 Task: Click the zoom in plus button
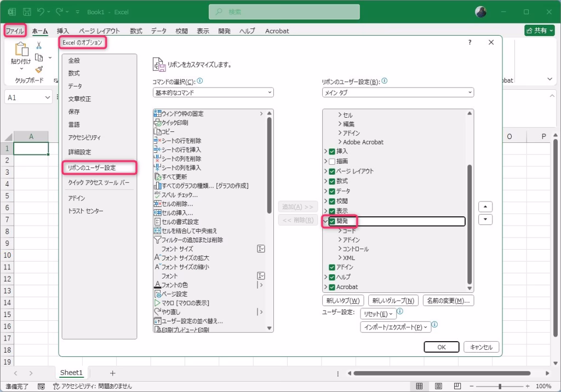(x=528, y=386)
